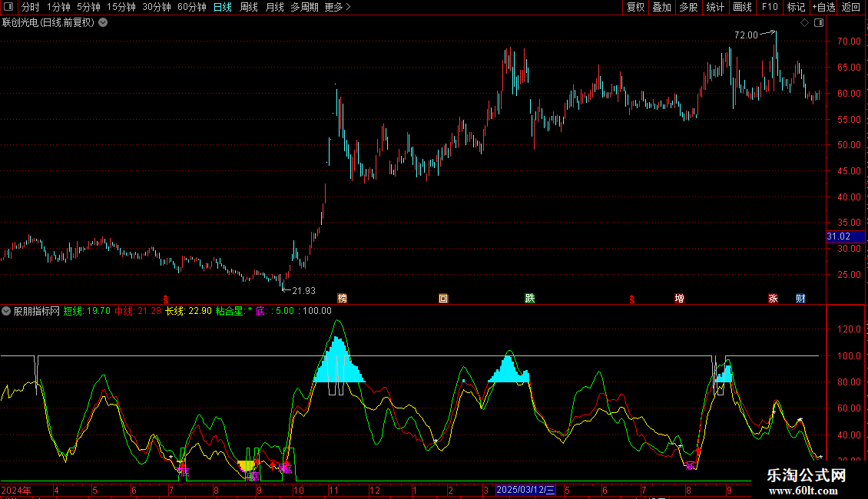Click the 短线: 19.70 indicator value
The image size is (868, 499).
pos(87,311)
